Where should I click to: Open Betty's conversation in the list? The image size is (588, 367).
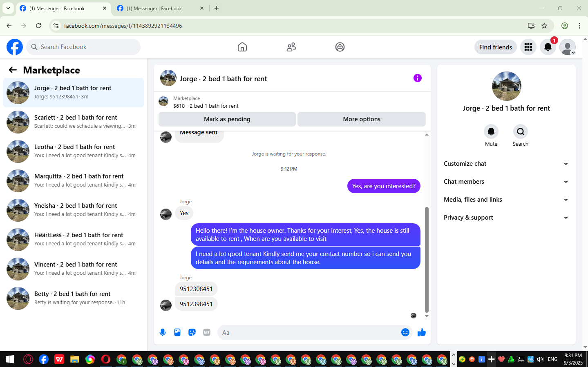point(74,298)
